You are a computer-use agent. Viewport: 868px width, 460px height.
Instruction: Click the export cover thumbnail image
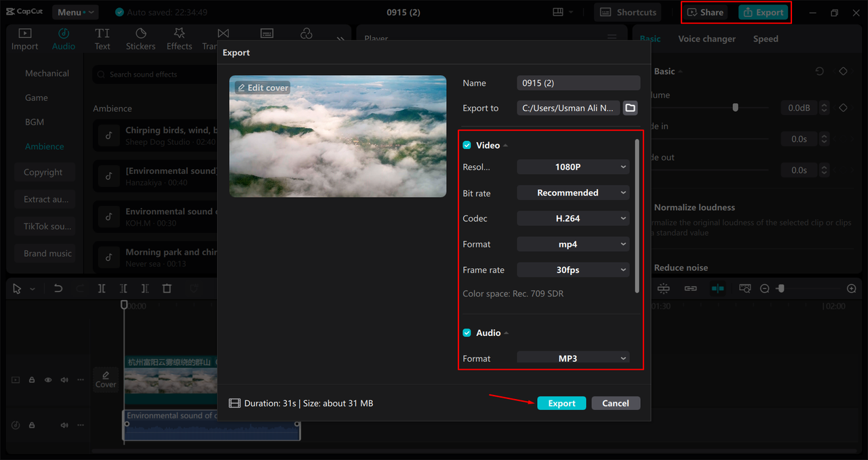(338, 136)
